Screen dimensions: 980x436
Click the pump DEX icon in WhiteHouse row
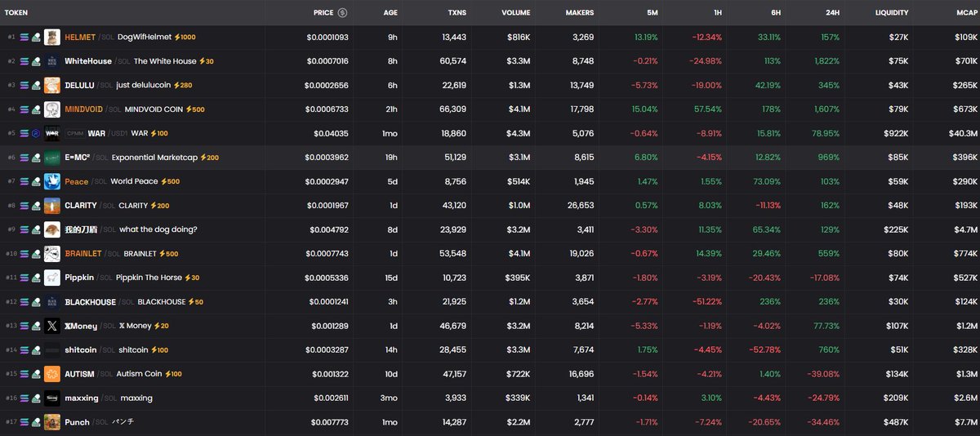click(x=36, y=61)
